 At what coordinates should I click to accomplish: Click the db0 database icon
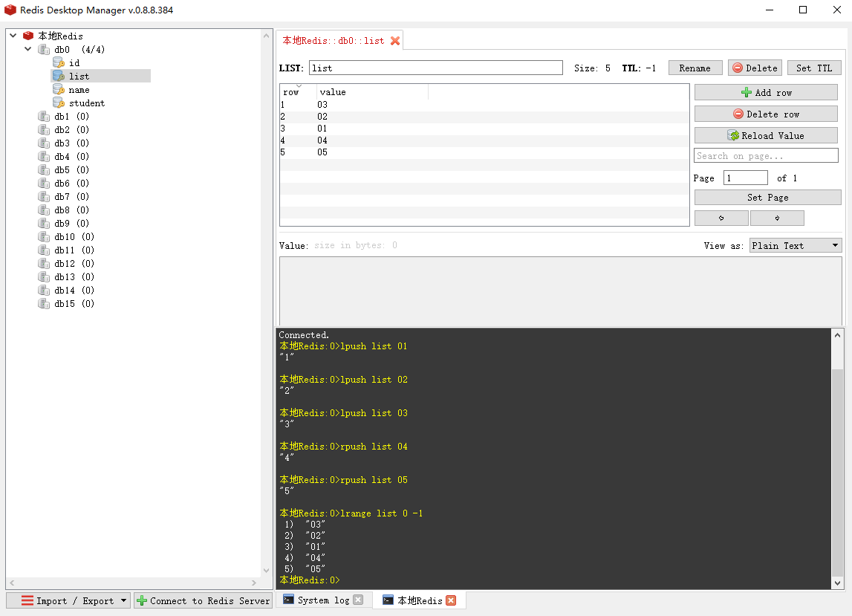tap(44, 50)
